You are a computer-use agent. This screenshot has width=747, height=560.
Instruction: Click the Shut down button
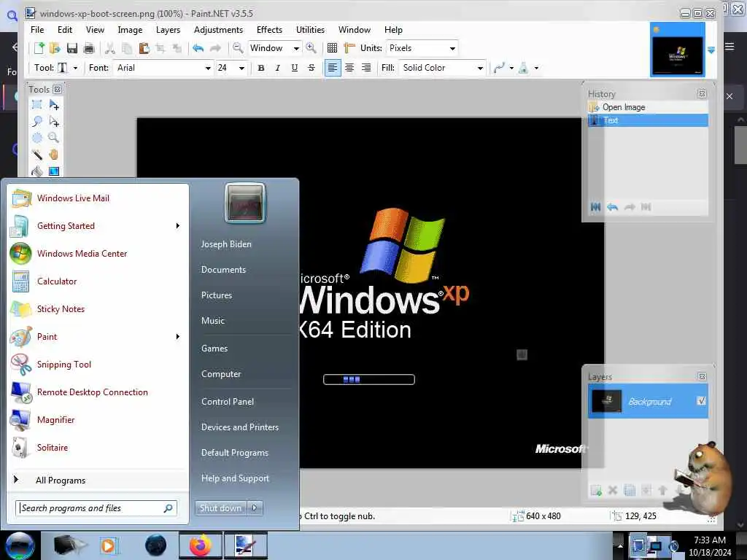click(221, 508)
